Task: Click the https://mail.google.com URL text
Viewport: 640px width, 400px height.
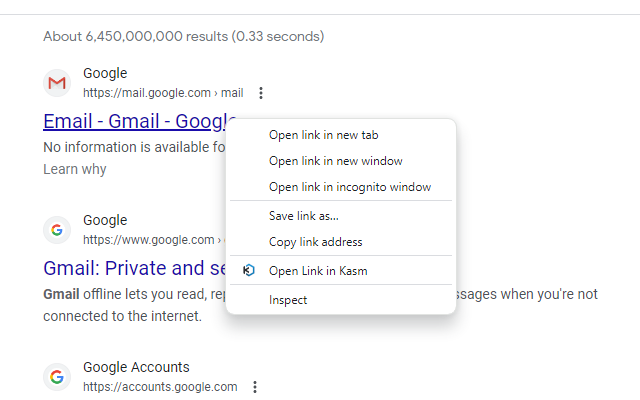Action: [x=150, y=93]
